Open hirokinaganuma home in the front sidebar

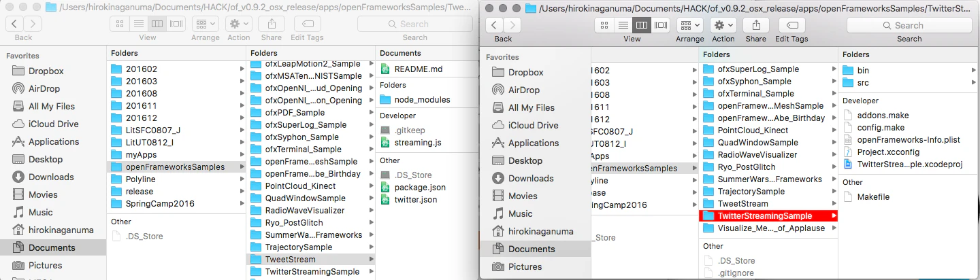tap(540, 231)
